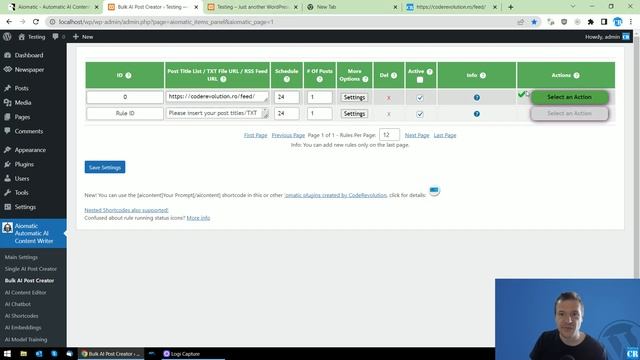Click the video details icon after shortcode note
The width and height of the screenshot is (640, 360).
pos(434,190)
